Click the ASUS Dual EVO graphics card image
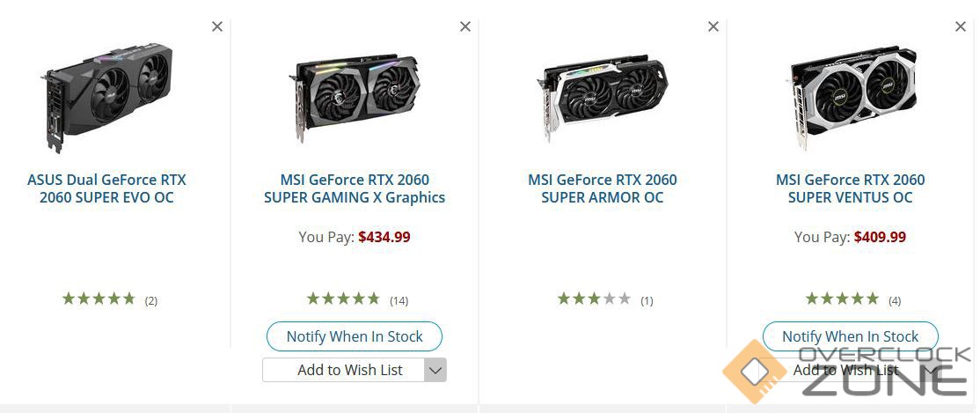Viewport: 980px width, 413px height. [106, 92]
